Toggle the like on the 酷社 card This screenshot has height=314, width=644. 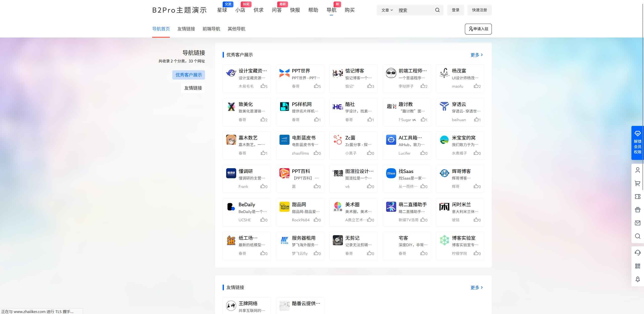[x=369, y=120]
